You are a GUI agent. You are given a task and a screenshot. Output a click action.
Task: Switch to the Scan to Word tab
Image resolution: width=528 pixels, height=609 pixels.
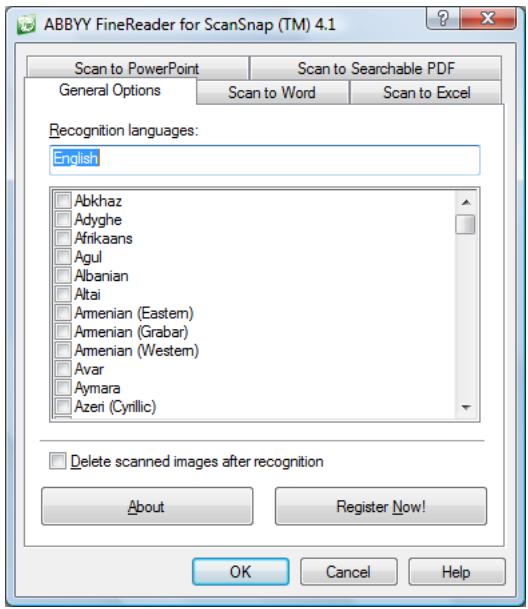[x=272, y=93]
